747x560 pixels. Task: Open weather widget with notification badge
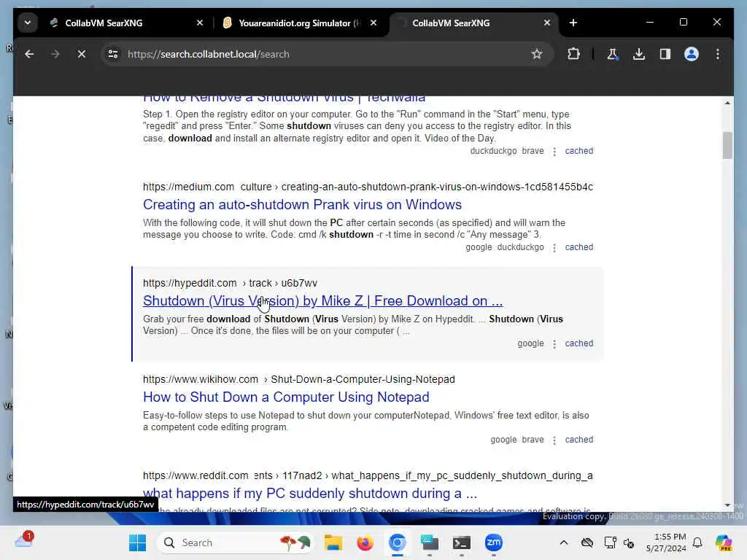(x=24, y=540)
